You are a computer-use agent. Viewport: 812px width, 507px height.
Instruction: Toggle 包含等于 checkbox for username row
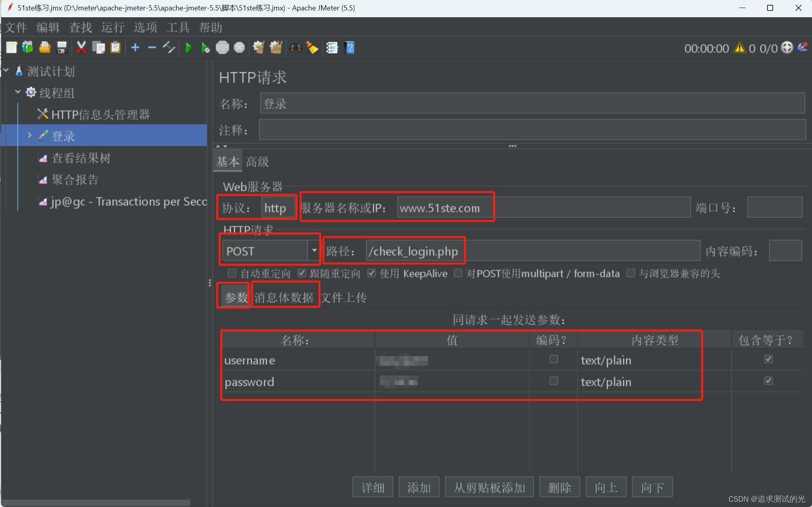[768, 359]
